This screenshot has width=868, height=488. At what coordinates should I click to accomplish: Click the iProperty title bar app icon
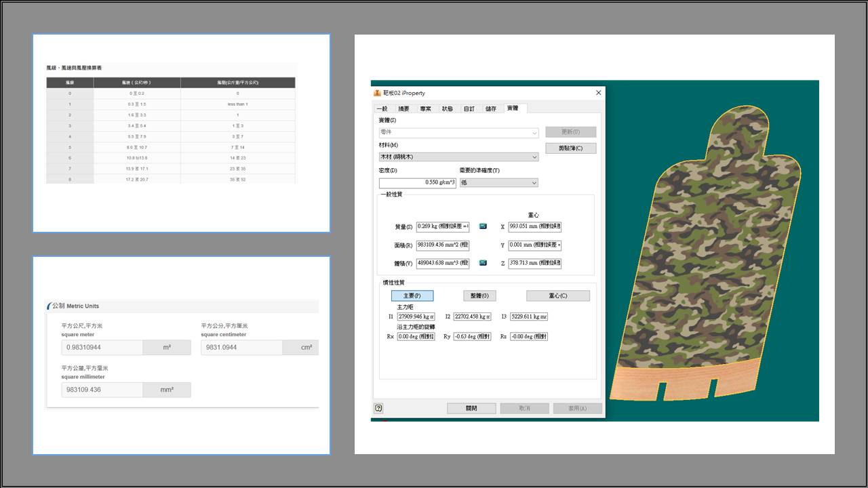coord(378,93)
